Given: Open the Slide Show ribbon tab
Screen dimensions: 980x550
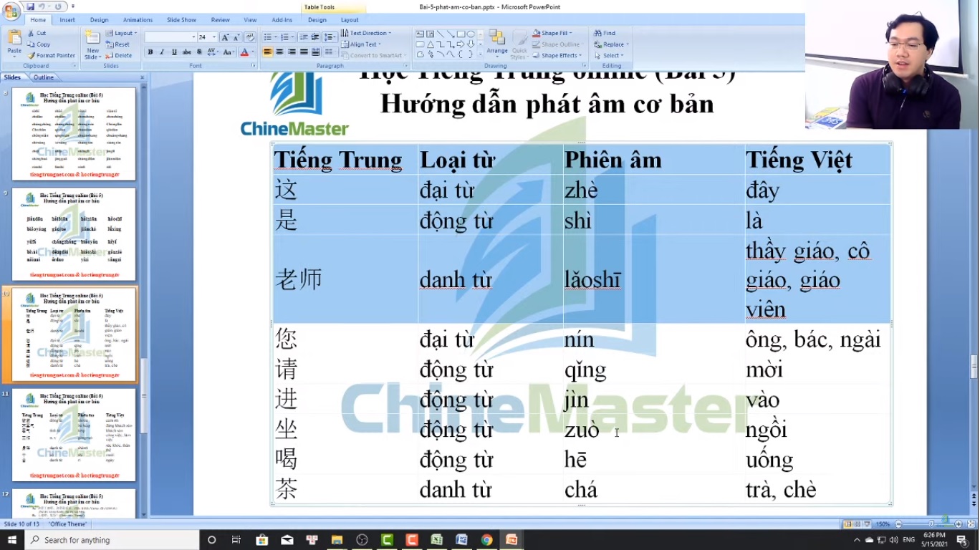Looking at the screenshot, I should 181,20.
